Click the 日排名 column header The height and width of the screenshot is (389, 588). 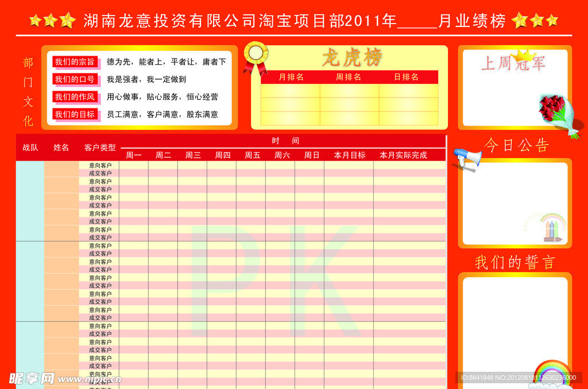pos(406,77)
